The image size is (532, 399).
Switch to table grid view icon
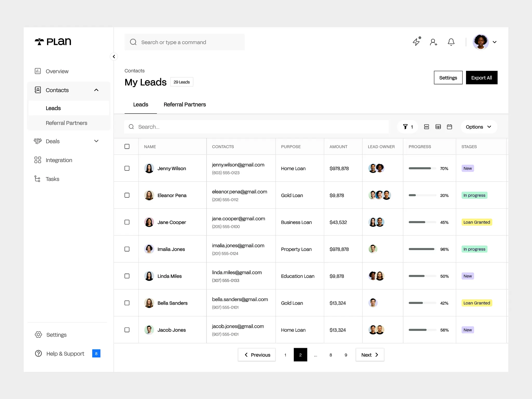pyautogui.click(x=438, y=127)
